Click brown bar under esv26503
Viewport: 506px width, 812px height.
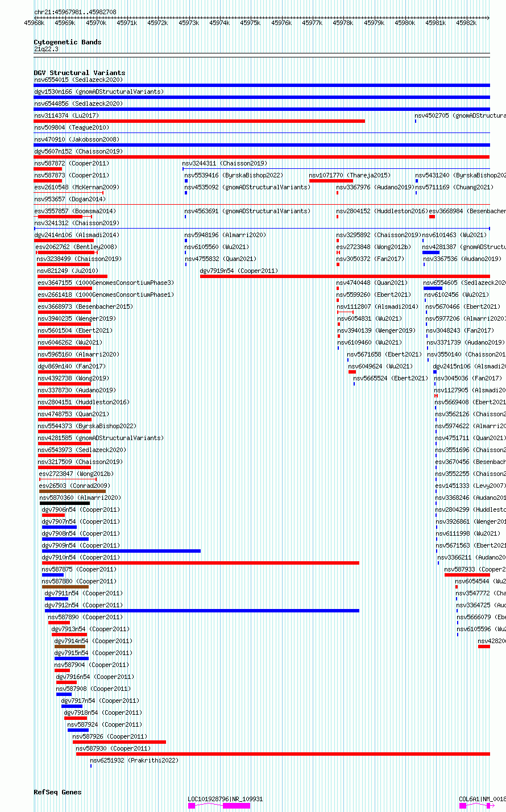click(x=72, y=491)
